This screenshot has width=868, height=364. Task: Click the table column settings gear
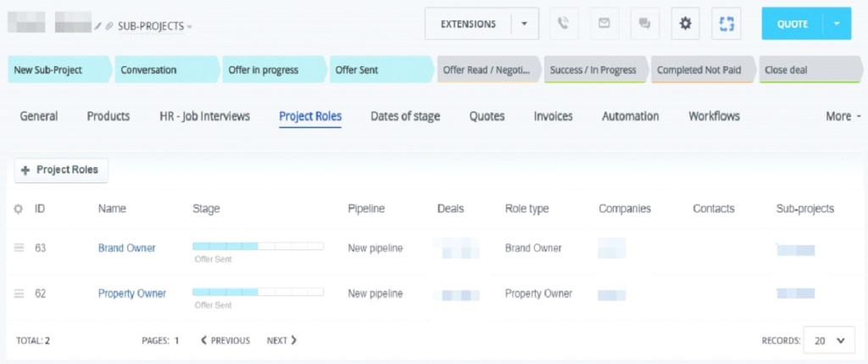point(19,209)
